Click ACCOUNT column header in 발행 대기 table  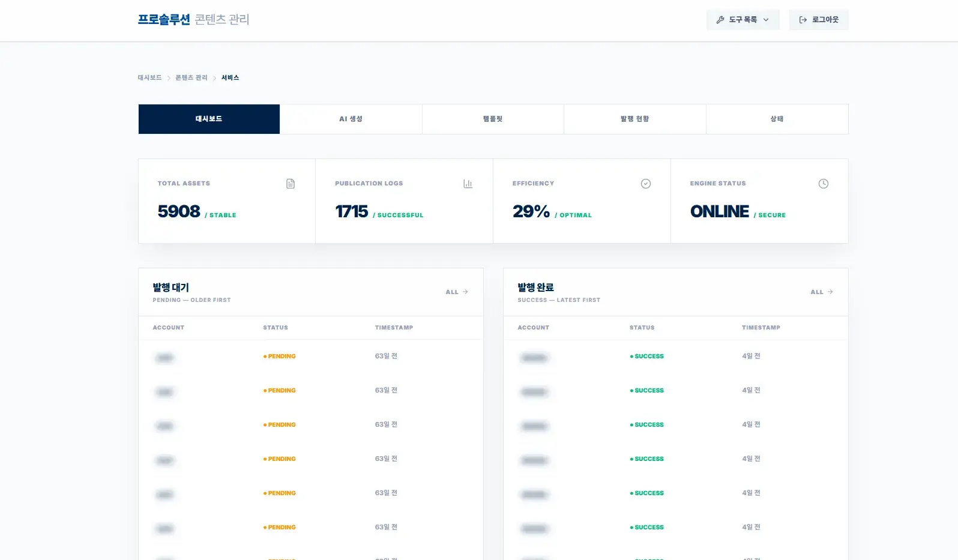tap(169, 328)
